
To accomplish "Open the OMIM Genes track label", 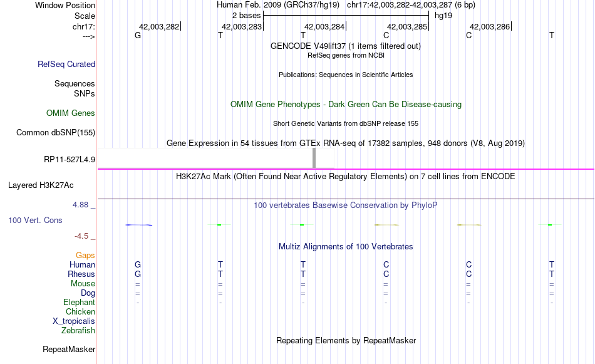I will pos(70,113).
